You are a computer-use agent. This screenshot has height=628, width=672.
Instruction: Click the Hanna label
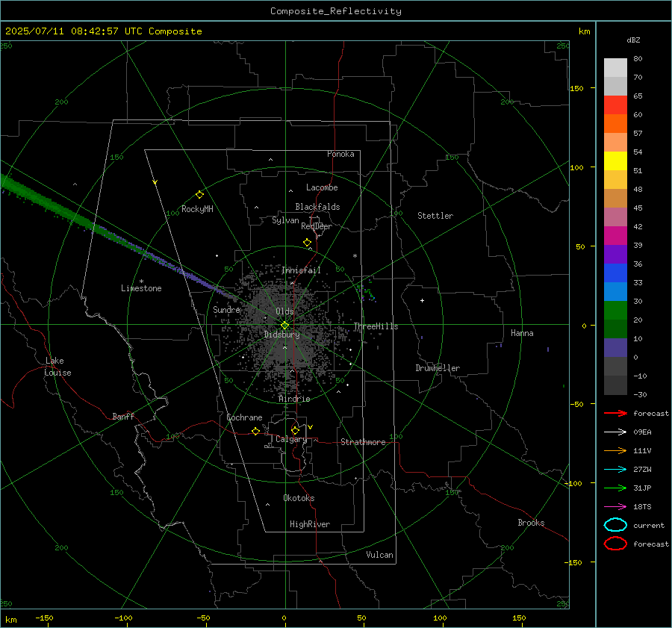pyautogui.click(x=522, y=333)
